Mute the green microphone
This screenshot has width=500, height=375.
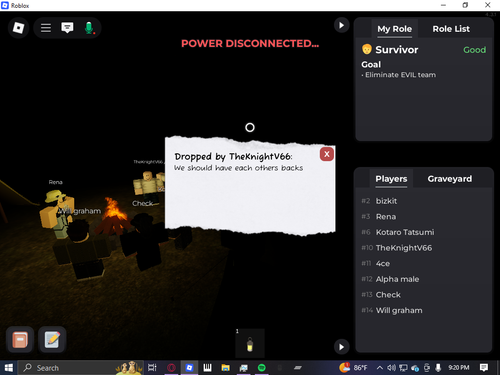coord(89,28)
